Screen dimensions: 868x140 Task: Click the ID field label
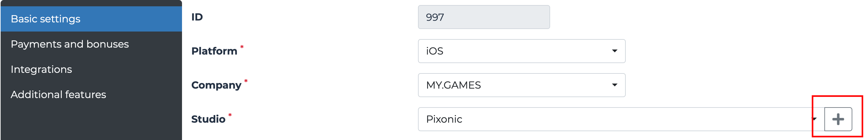[x=197, y=17]
